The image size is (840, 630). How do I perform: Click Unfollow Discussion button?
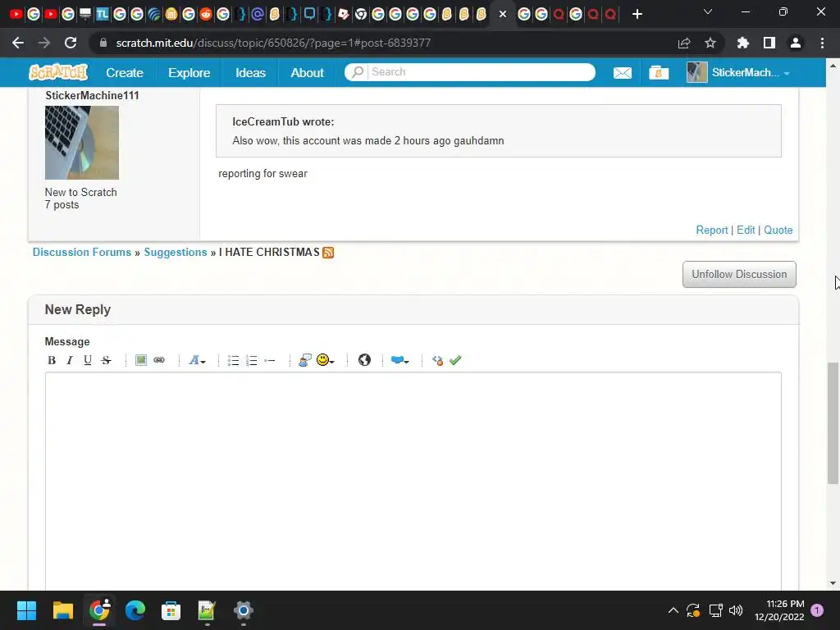739,274
